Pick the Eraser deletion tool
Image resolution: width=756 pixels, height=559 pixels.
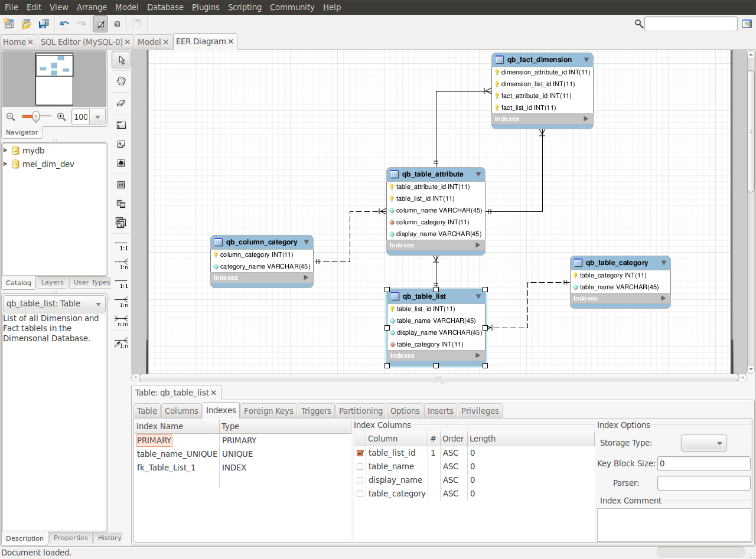click(x=120, y=103)
